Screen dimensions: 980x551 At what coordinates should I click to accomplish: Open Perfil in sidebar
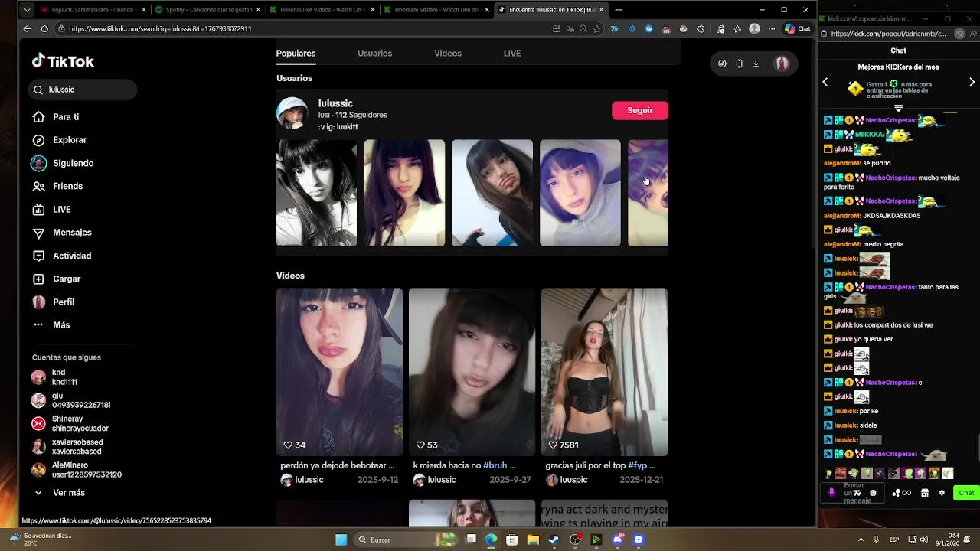pyautogui.click(x=54, y=302)
